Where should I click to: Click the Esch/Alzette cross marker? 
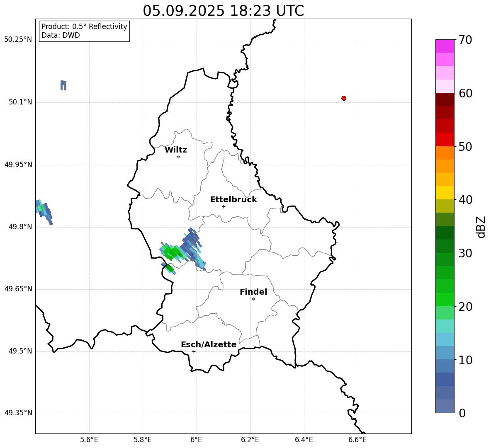pyautogui.click(x=194, y=351)
